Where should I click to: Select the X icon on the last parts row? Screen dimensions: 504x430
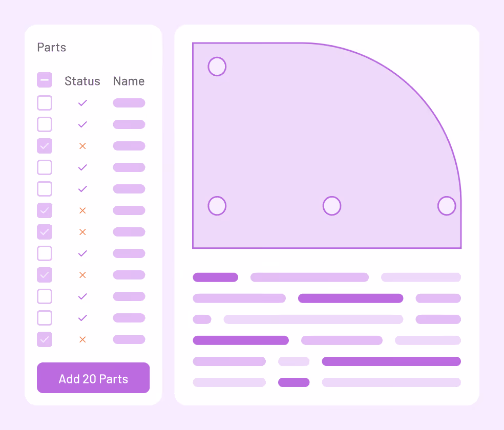82,339
